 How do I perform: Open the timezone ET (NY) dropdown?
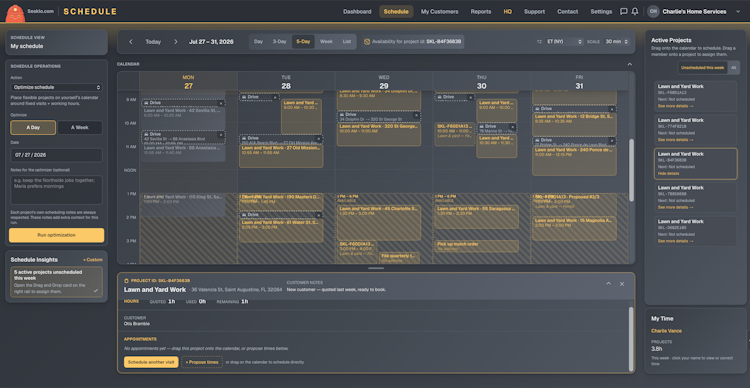[564, 42]
